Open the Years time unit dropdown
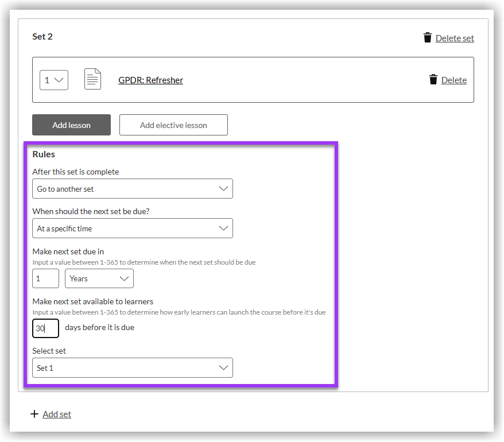Viewport: 504px width, 442px height. (x=99, y=278)
